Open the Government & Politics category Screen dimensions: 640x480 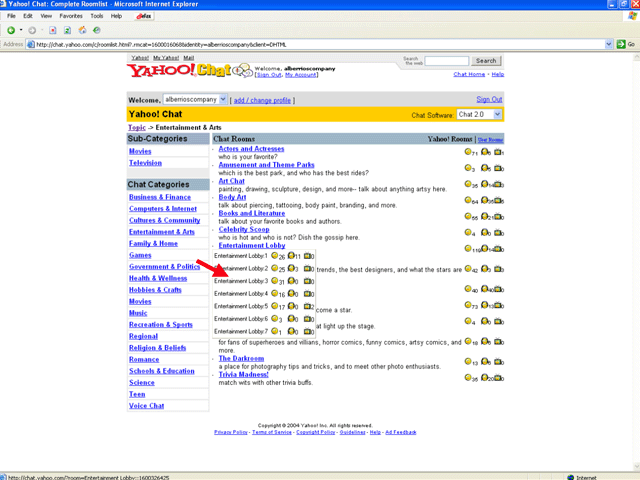[164, 267]
